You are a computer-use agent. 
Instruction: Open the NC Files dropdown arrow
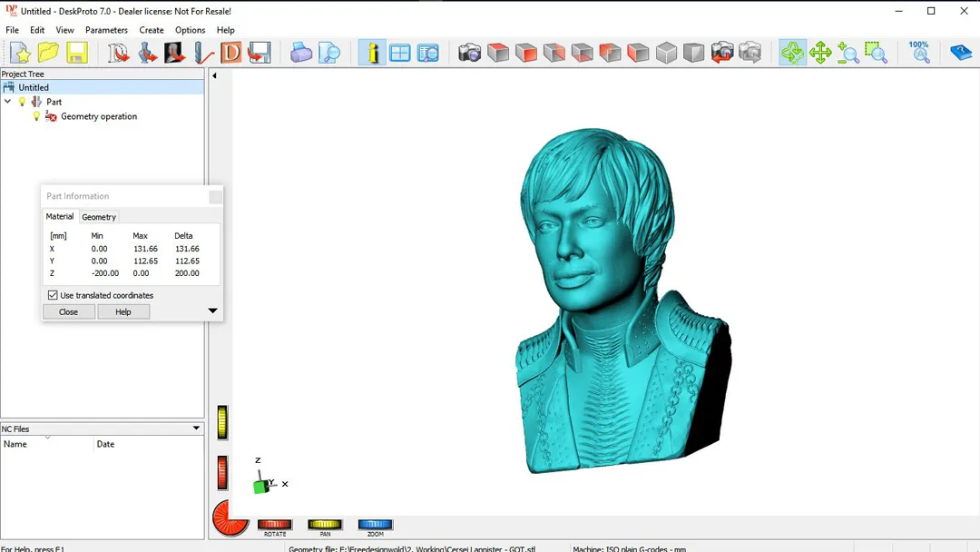click(x=196, y=429)
